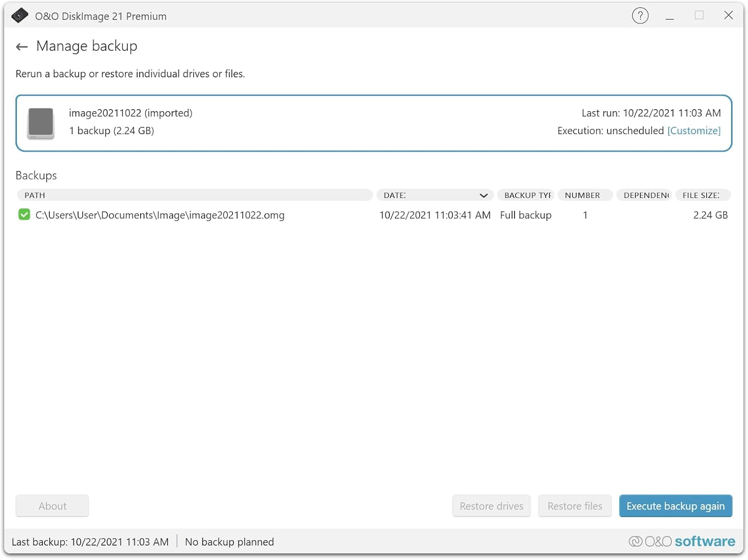Click the back arrow beside Manage backup

coord(21,46)
